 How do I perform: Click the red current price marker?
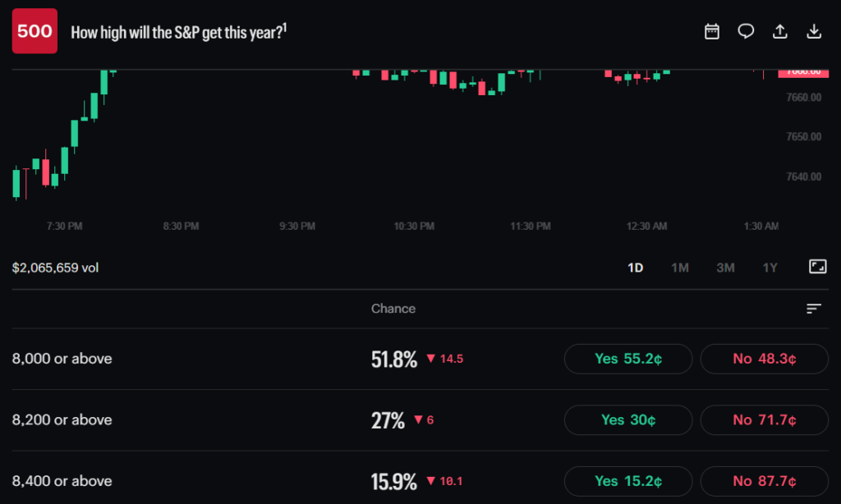[x=803, y=73]
